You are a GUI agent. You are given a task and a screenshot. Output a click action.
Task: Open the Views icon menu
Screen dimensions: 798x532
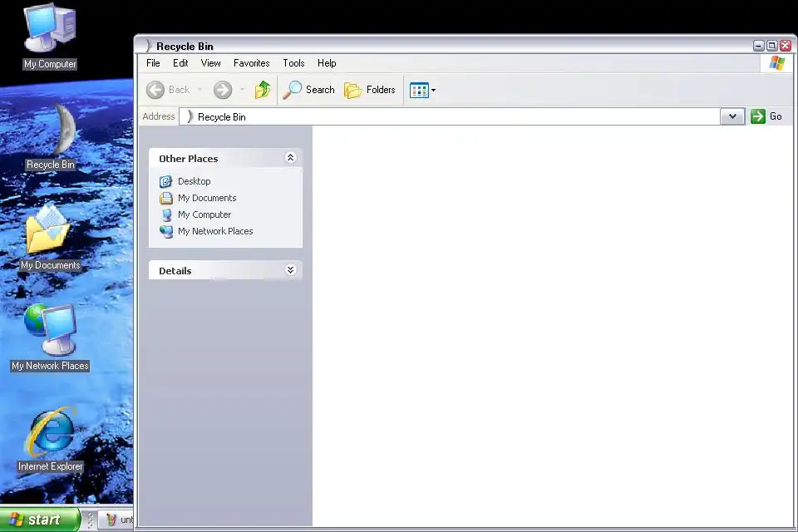tap(422, 90)
